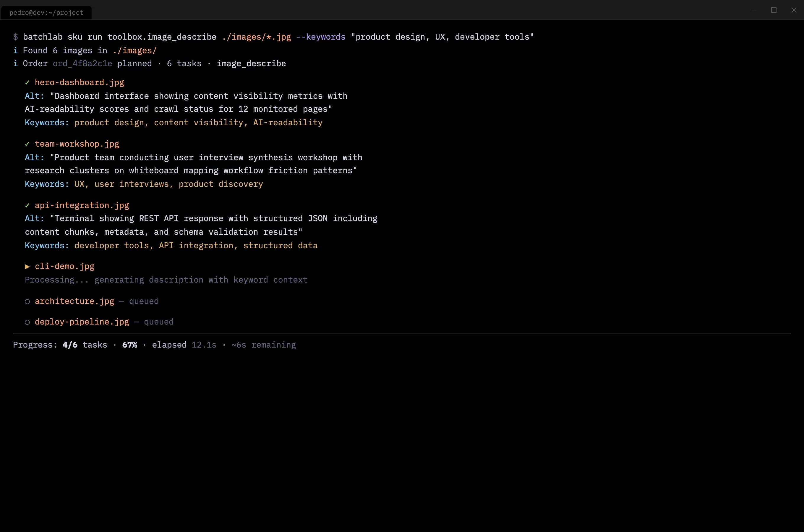The image size is (804, 532).
Task: Click the info icon on the Order line
Action: click(15, 64)
